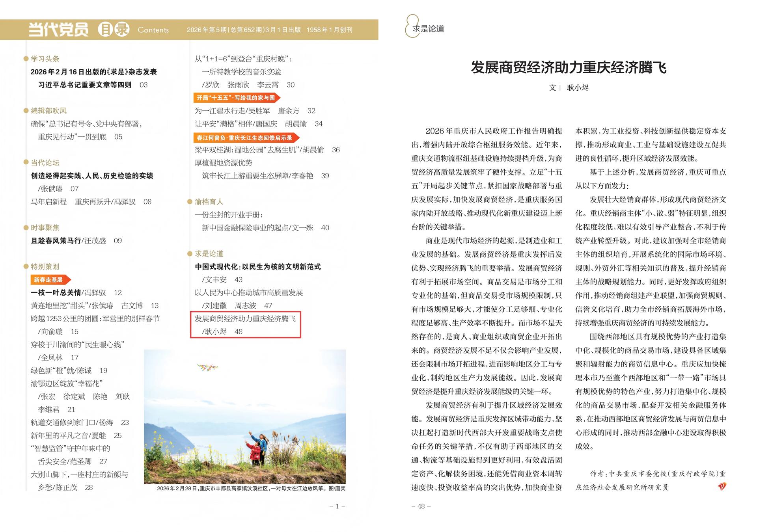Open entry 一枝一叶总关情 page 12
Image resolution: width=757 pixels, height=532 pixels.
[x=56, y=293]
